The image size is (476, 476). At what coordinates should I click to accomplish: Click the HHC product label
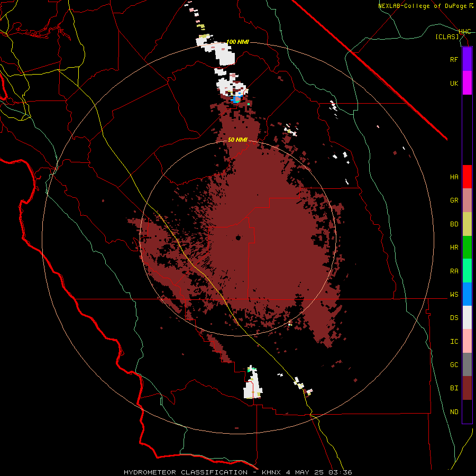click(x=465, y=32)
